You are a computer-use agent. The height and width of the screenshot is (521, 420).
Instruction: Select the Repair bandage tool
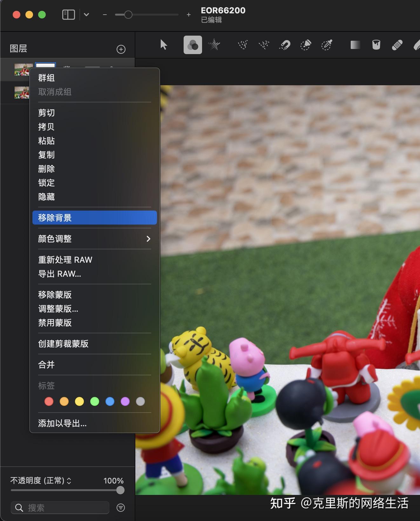[397, 45]
